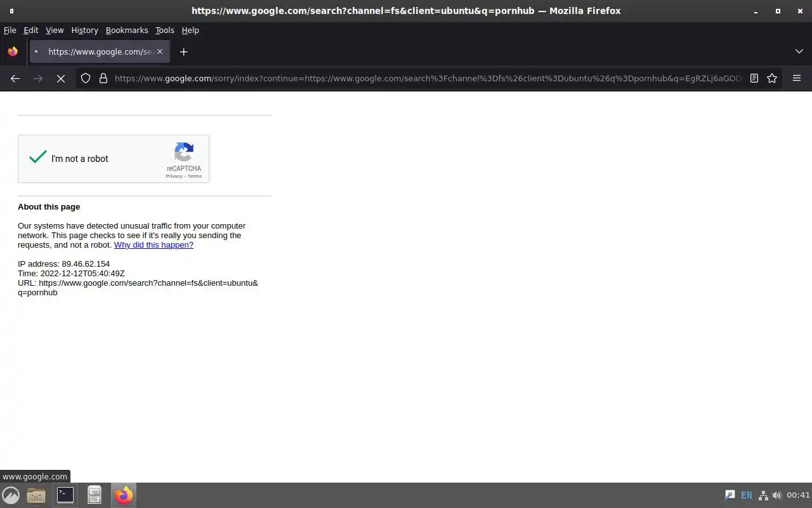Open the View menu

pyautogui.click(x=55, y=30)
